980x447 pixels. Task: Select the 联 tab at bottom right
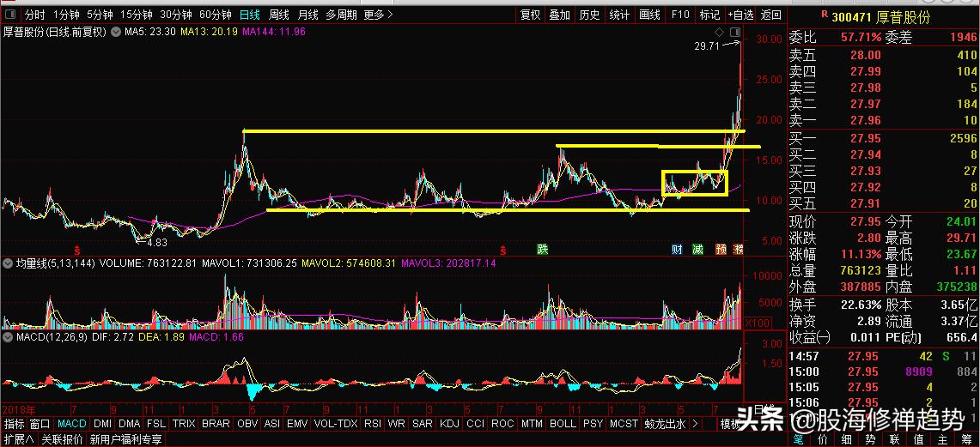895,438
